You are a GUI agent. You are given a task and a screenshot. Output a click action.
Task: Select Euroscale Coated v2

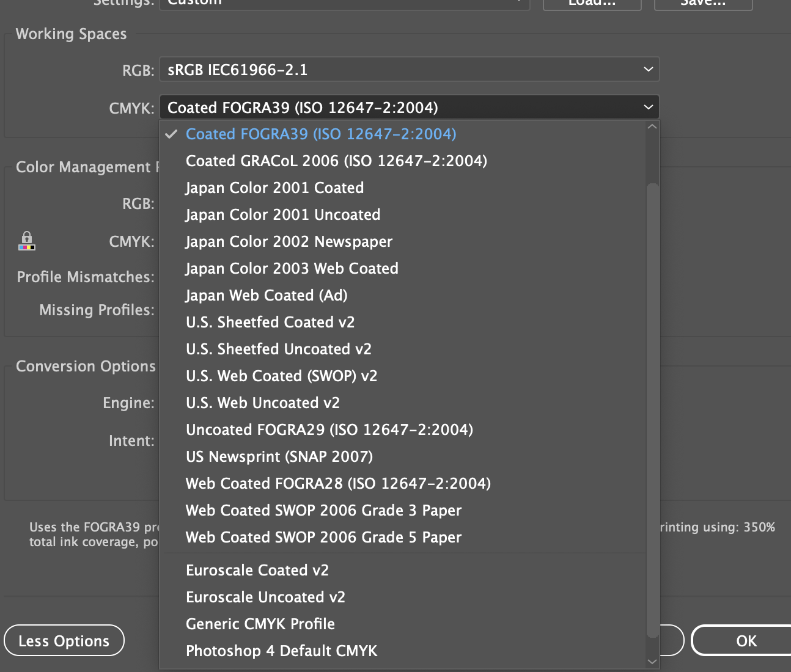coord(402,570)
